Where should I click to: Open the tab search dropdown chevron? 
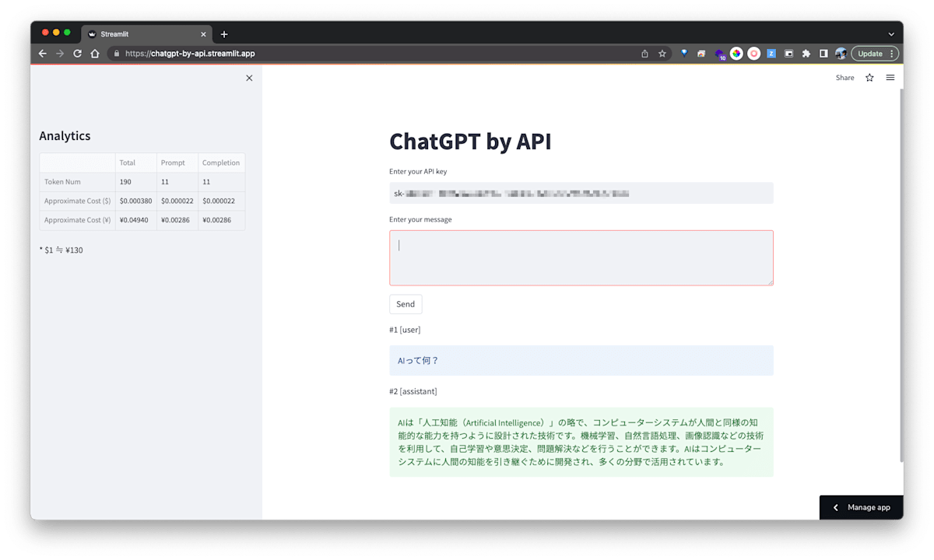[891, 34]
